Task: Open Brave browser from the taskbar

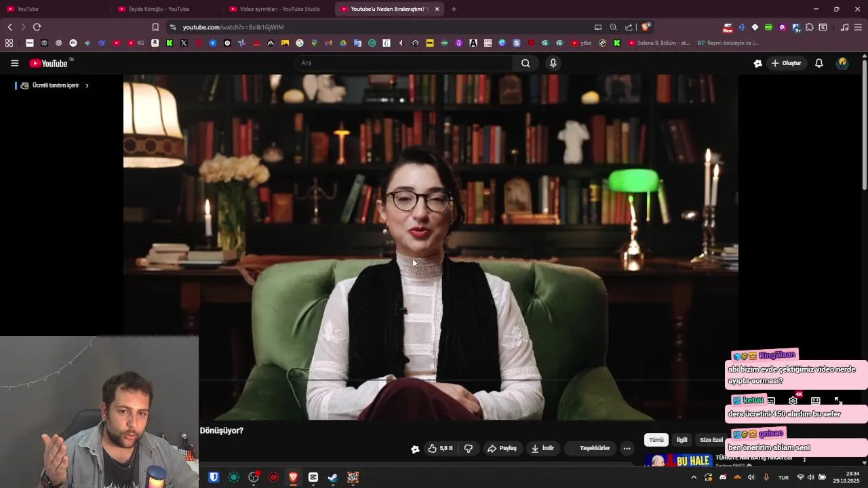Action: 293,477
